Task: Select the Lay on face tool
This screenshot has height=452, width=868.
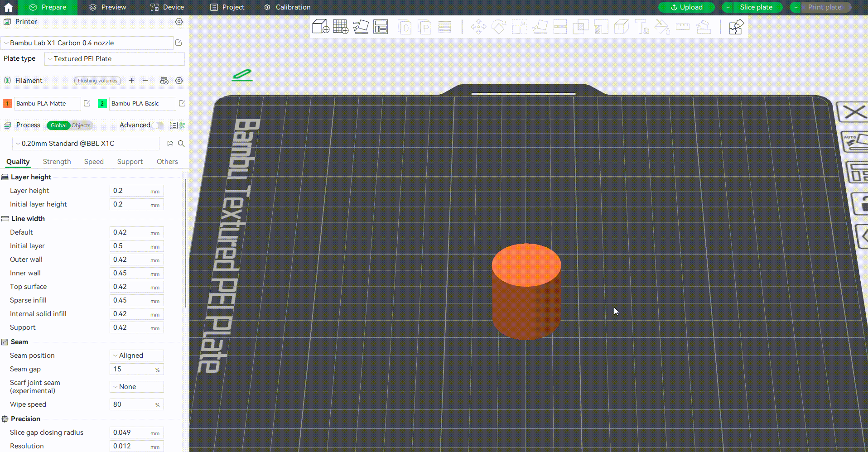Action: click(x=540, y=27)
